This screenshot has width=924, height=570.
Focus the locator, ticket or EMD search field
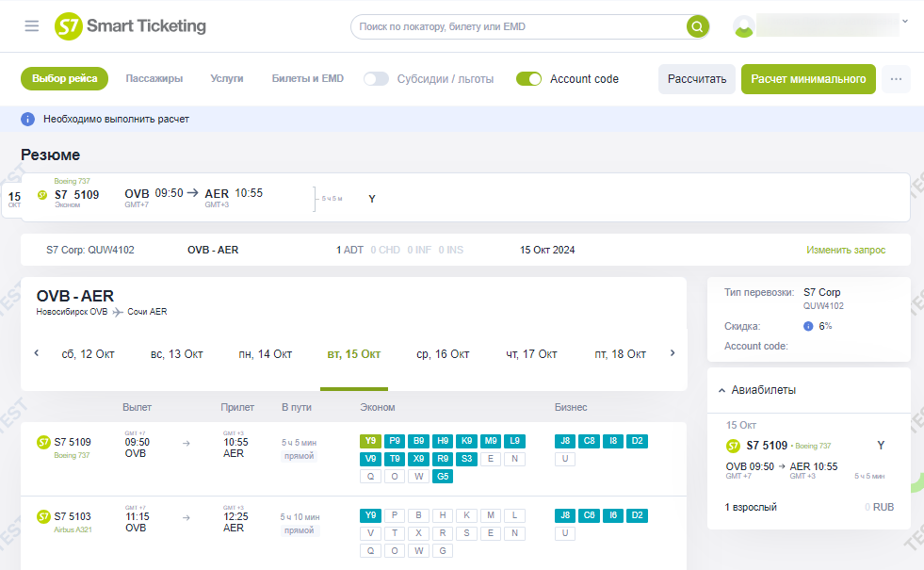point(519,26)
